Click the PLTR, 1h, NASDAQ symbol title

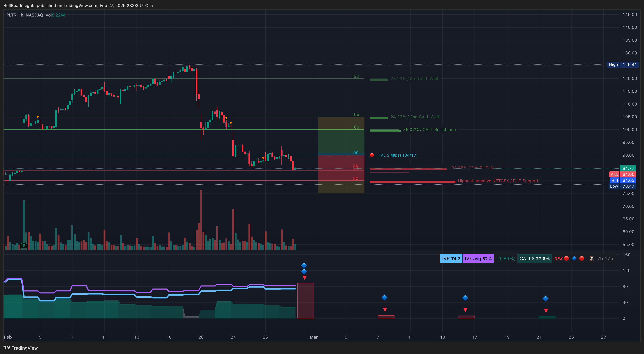[25, 15]
